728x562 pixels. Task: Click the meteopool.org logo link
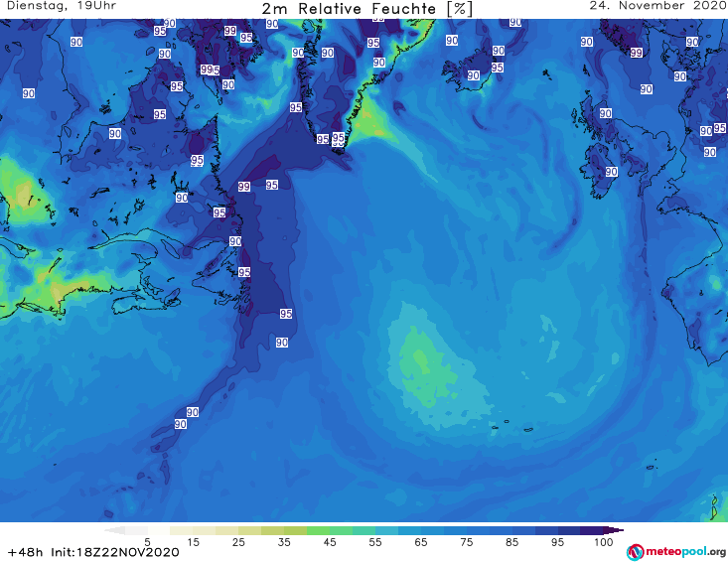[676, 552]
